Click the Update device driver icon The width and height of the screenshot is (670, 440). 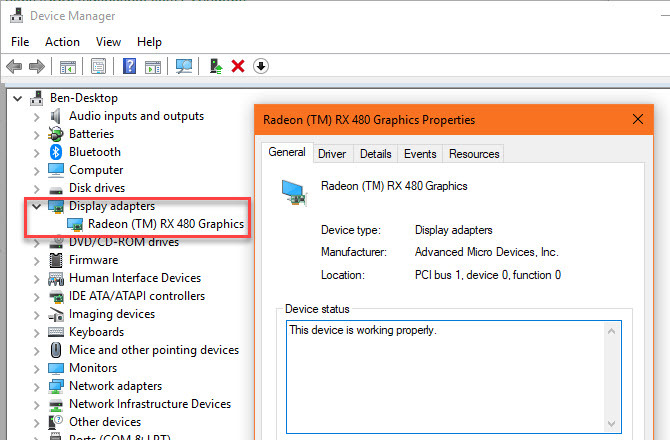pyautogui.click(x=216, y=66)
